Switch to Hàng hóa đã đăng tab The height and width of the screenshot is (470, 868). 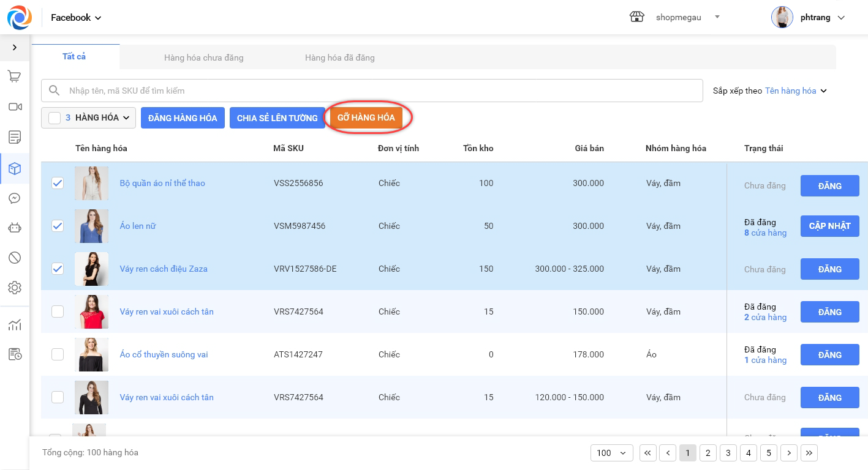[x=339, y=58]
